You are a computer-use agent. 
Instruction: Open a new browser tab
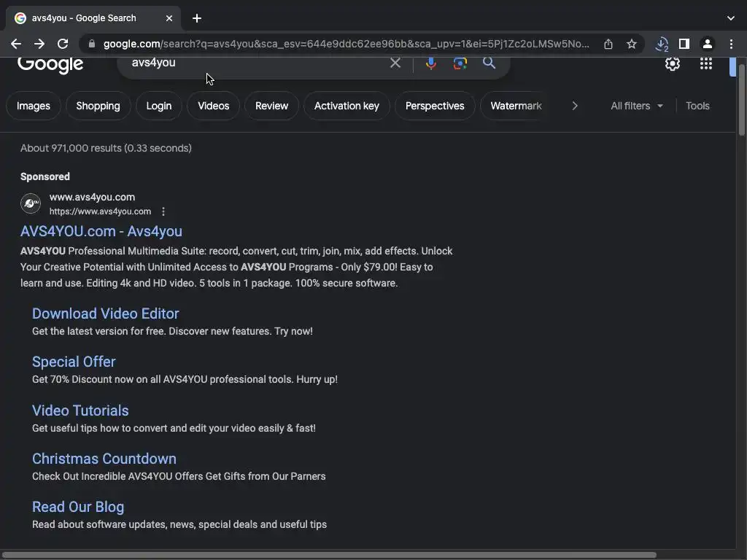[197, 18]
